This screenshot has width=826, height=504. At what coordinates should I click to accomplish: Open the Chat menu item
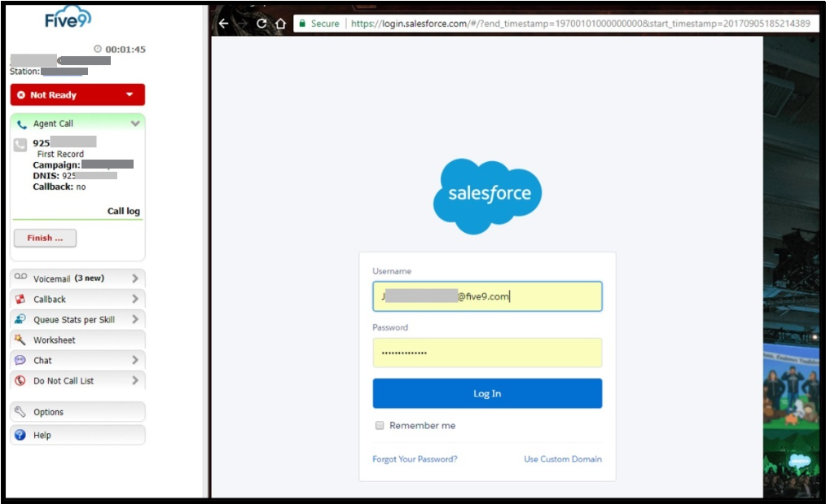pyautogui.click(x=77, y=360)
